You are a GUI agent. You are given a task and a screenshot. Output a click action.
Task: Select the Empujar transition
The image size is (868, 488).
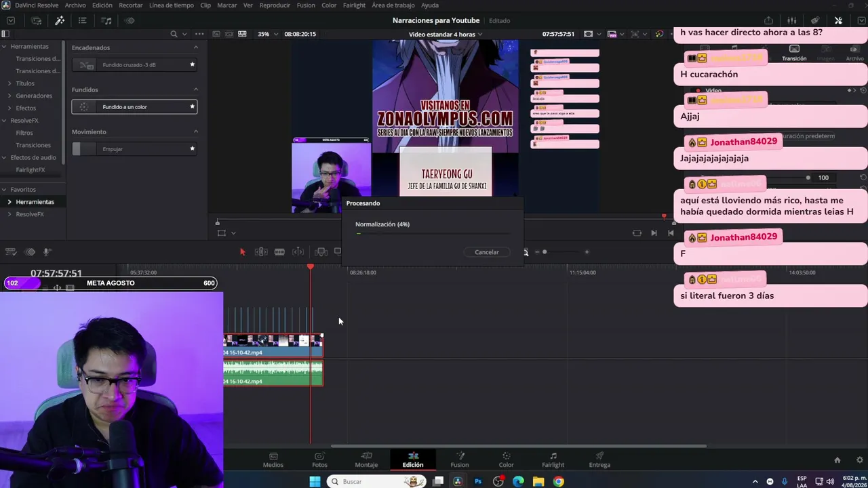tap(134, 149)
